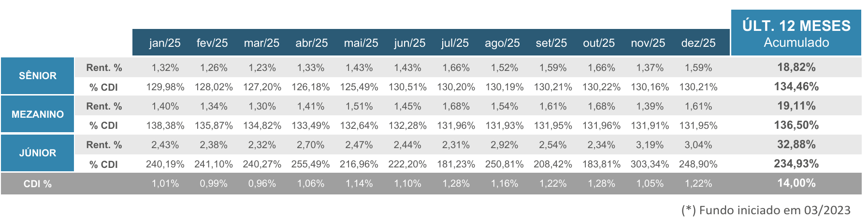The height and width of the screenshot is (220, 868).
Task: Select Mezanino accumulated % CDI value 136,50%
Action: [796, 125]
